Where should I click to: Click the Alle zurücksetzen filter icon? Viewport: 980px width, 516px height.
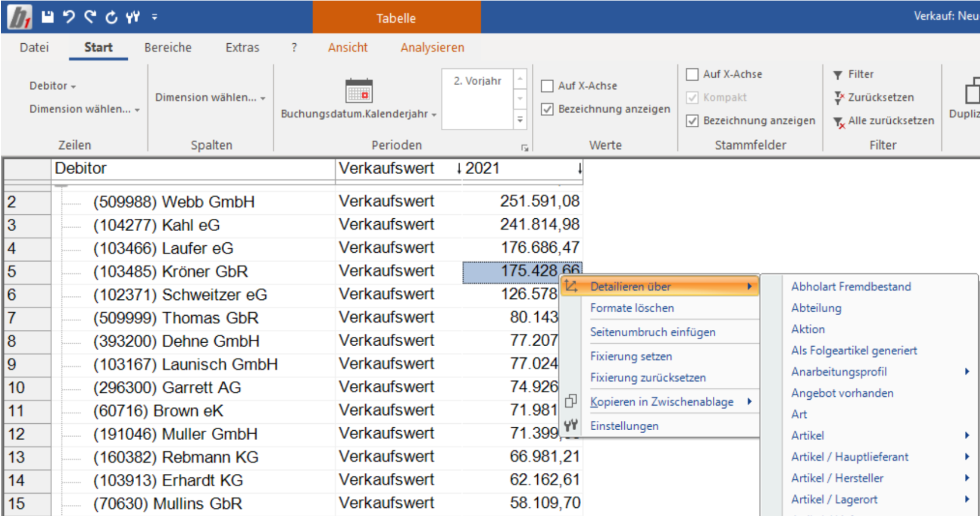tap(839, 121)
